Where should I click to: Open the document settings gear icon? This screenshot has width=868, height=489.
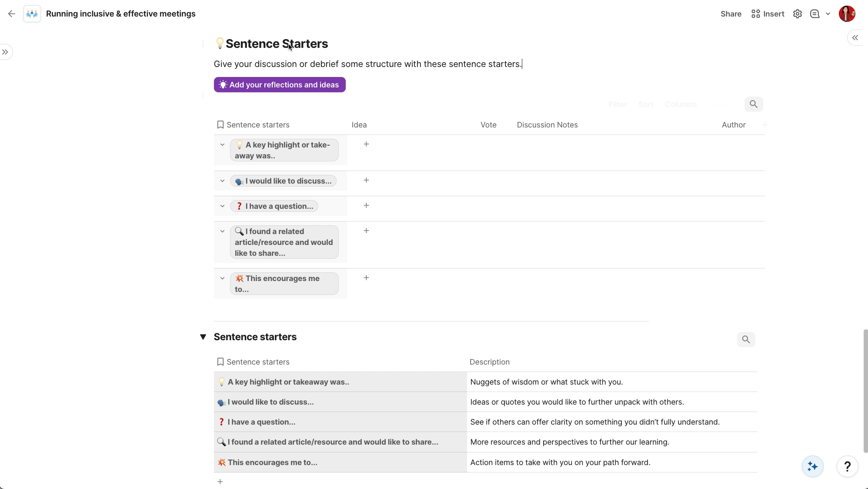[797, 14]
